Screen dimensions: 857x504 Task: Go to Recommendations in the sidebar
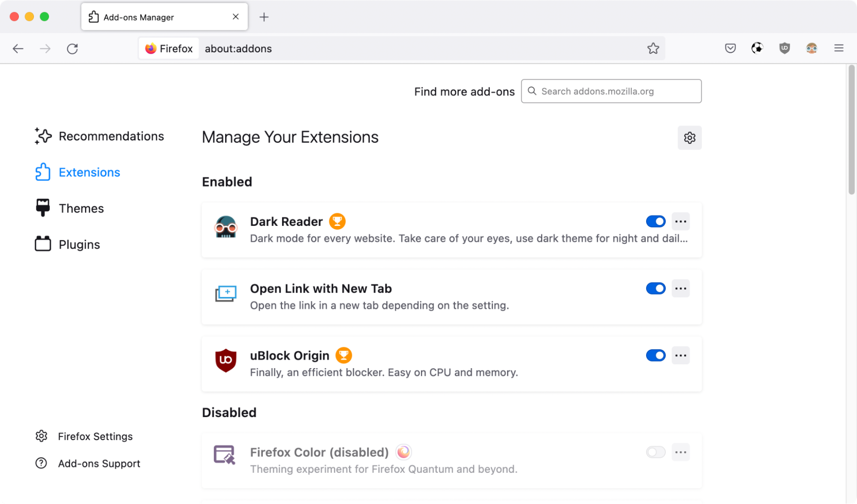tap(99, 136)
